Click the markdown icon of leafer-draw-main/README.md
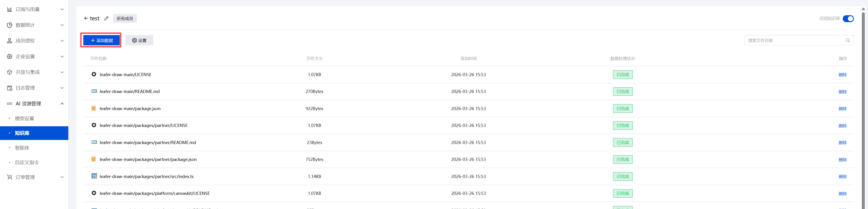The image size is (868, 209). (94, 91)
